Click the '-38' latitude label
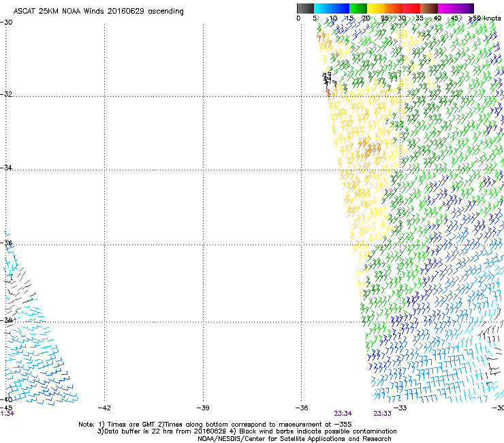This screenshot has height=443, width=504. 6,320
